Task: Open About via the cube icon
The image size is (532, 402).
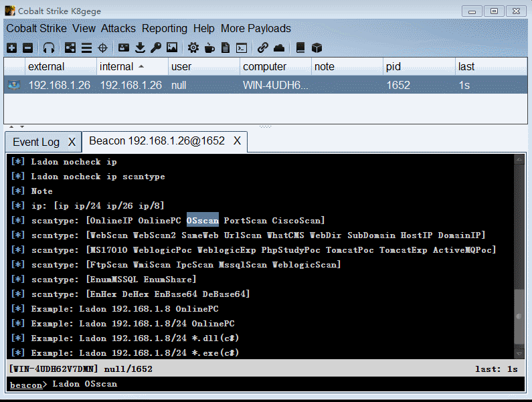Action: pyautogui.click(x=317, y=48)
